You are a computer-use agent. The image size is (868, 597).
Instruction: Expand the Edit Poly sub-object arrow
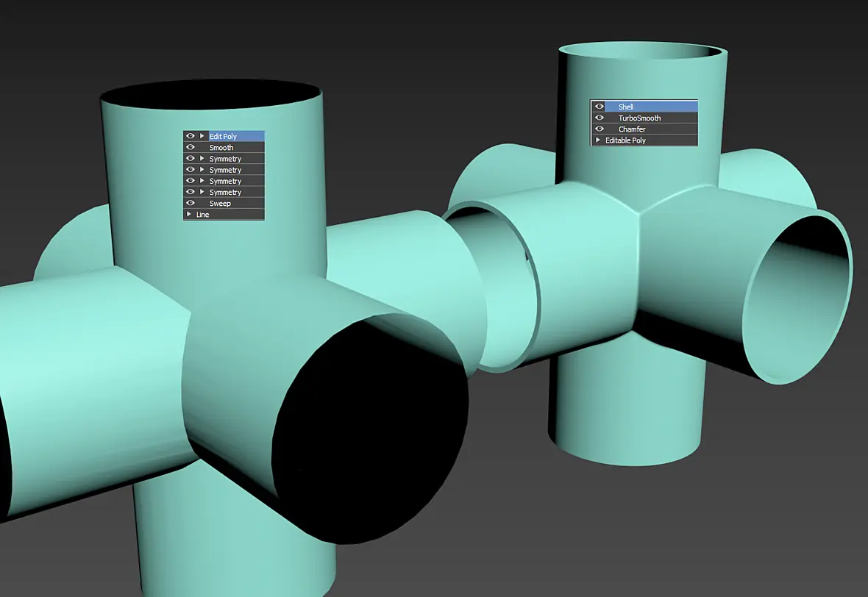[x=202, y=136]
